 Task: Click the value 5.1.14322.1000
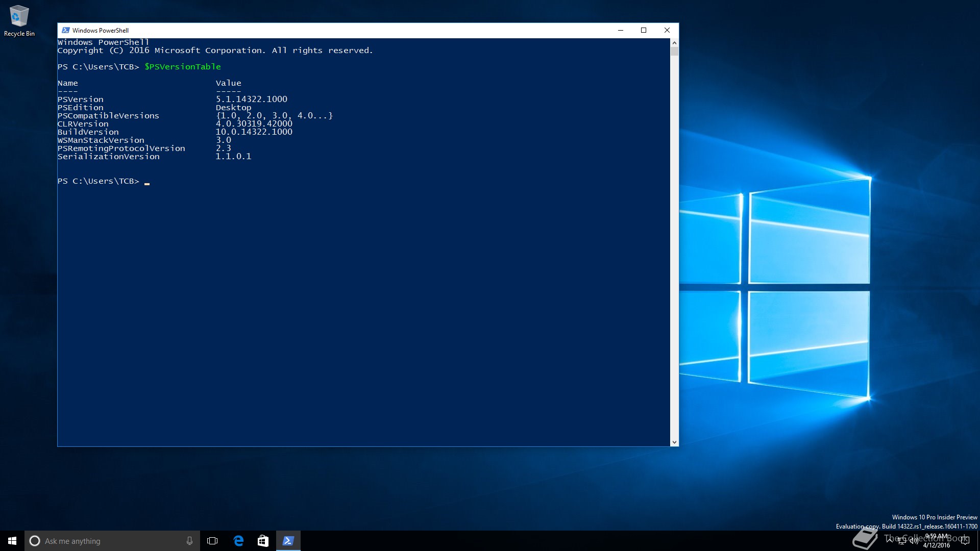coord(252,99)
